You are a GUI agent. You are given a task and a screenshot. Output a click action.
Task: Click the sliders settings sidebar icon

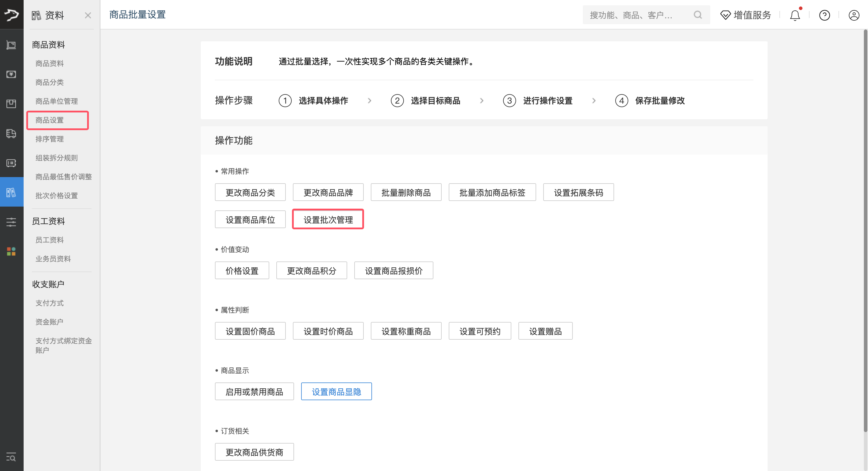click(x=11, y=222)
